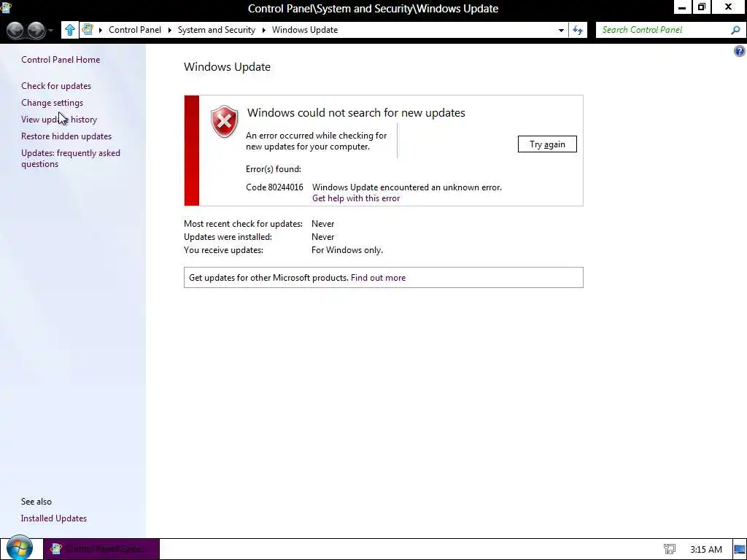Expand the arrow after System and Security

[264, 30]
